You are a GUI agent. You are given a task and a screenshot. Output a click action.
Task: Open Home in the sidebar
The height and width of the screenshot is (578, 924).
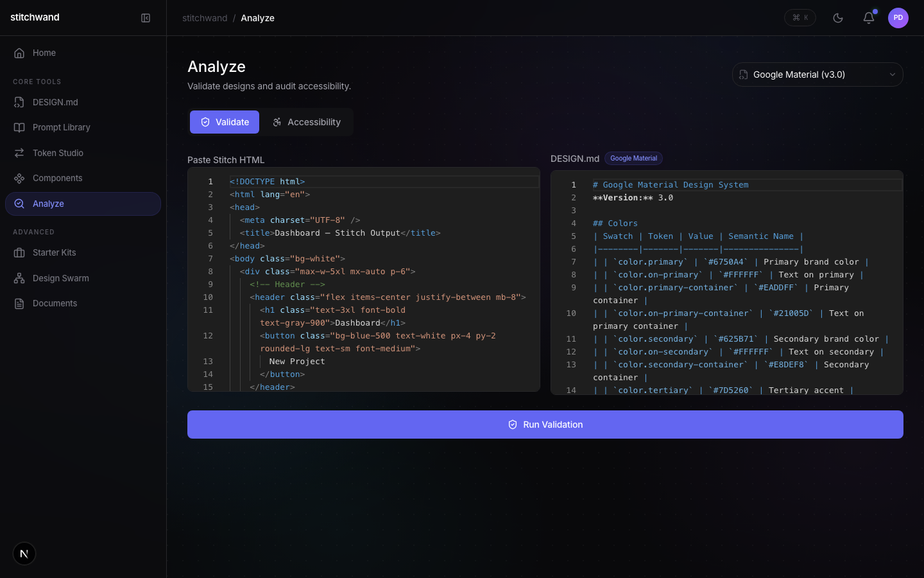click(83, 53)
